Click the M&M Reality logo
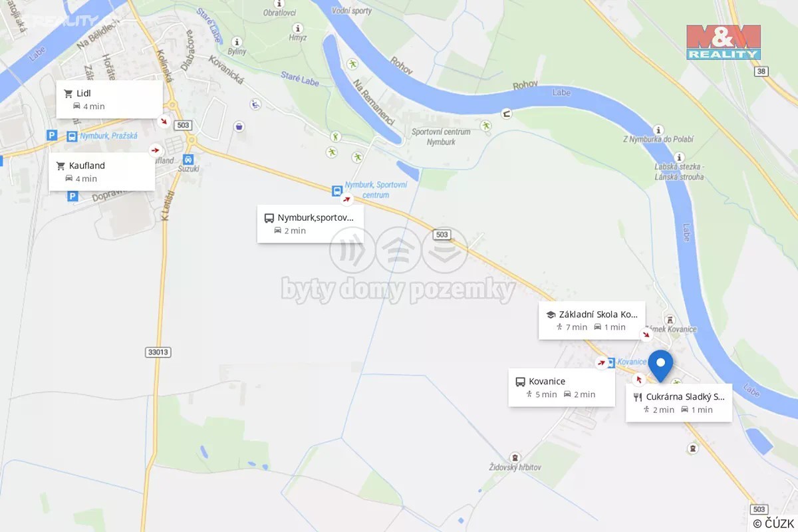This screenshot has width=798, height=532. click(x=724, y=42)
